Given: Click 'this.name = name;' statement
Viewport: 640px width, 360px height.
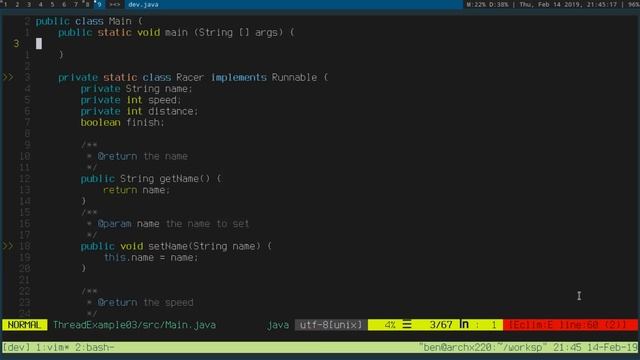Looking at the screenshot, I should point(151,258).
